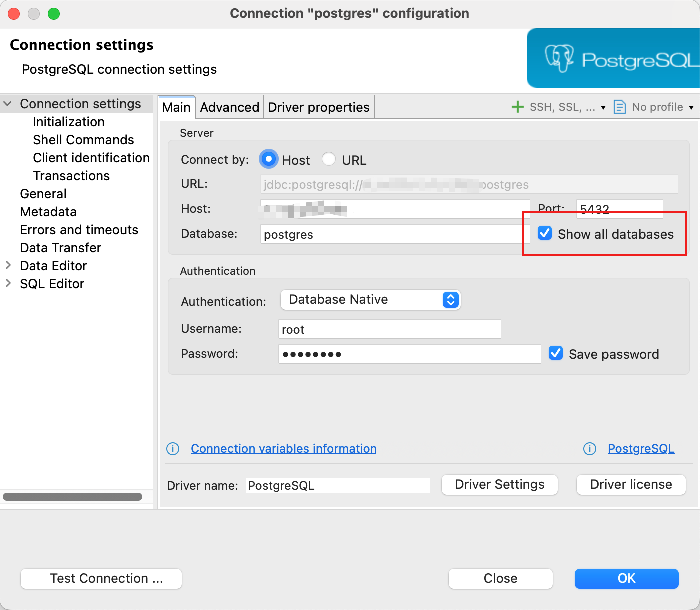
Task: Open the No profile dropdown arrow
Action: [691, 107]
